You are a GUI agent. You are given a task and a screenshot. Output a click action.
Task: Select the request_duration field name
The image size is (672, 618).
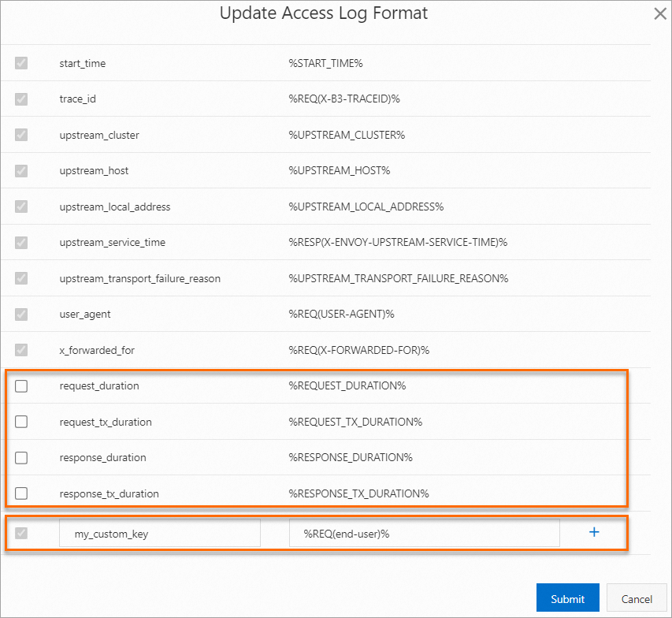click(x=99, y=386)
